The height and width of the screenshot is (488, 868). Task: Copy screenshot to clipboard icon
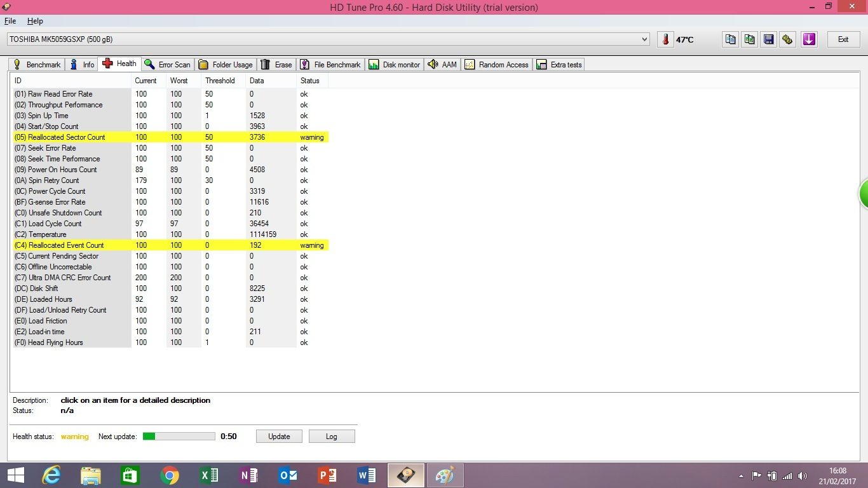[750, 39]
